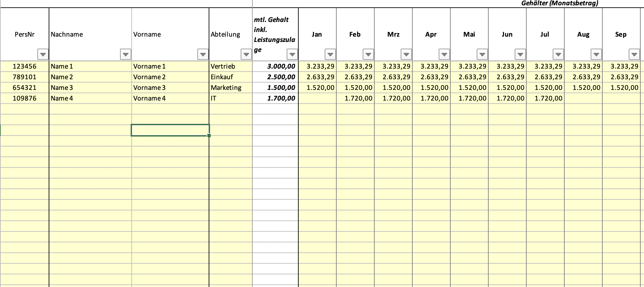Select the empty Jan cell for Name 4
Screen dimensions: 644x287
(317, 98)
